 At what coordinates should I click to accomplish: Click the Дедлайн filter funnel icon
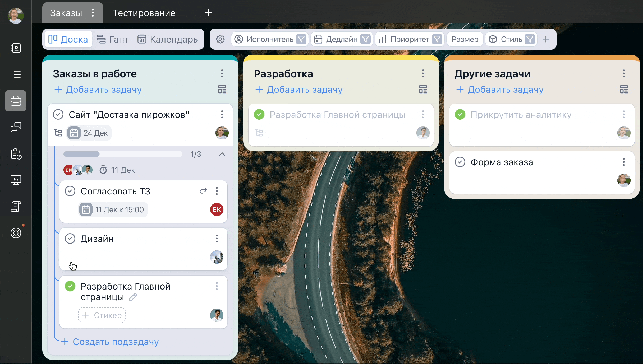coord(365,39)
